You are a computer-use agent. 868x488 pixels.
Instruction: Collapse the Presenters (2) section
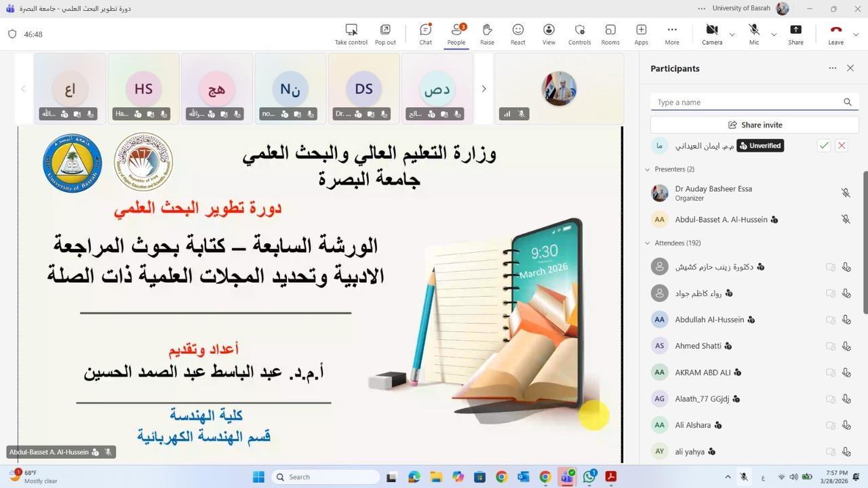click(x=648, y=169)
